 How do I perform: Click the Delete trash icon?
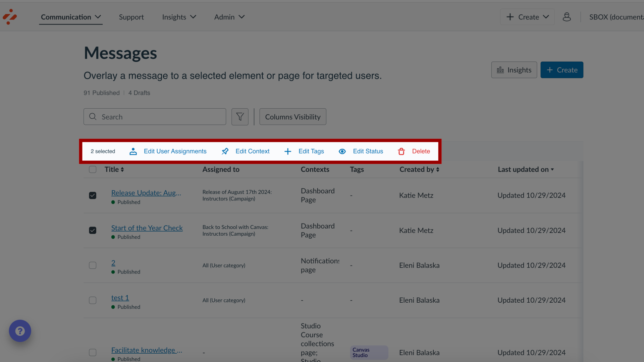tap(401, 151)
